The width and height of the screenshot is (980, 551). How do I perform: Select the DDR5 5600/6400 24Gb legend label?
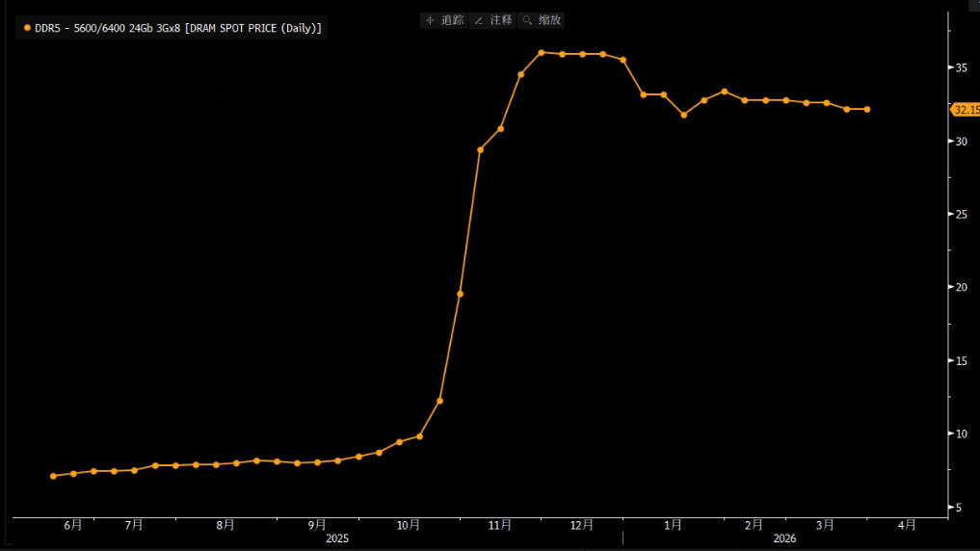[x=178, y=28]
